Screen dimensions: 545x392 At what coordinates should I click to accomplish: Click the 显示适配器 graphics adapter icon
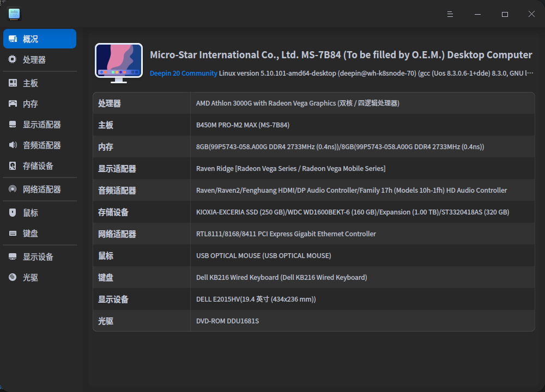point(13,124)
